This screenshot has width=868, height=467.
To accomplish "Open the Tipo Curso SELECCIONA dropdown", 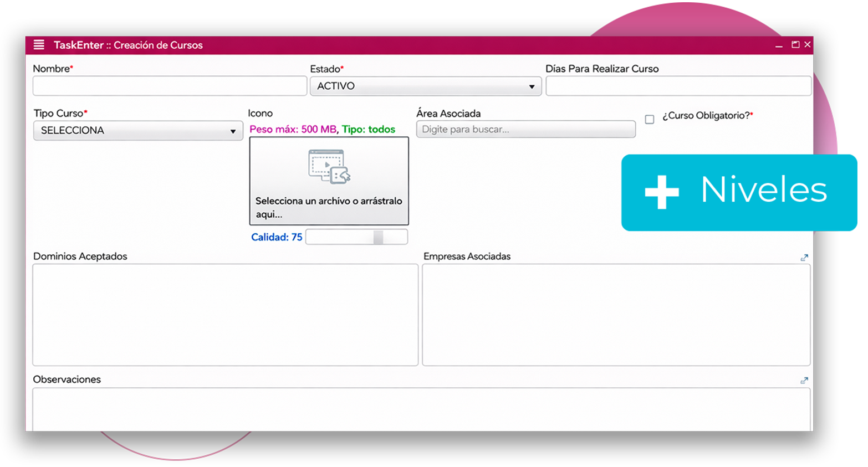I will tap(138, 131).
